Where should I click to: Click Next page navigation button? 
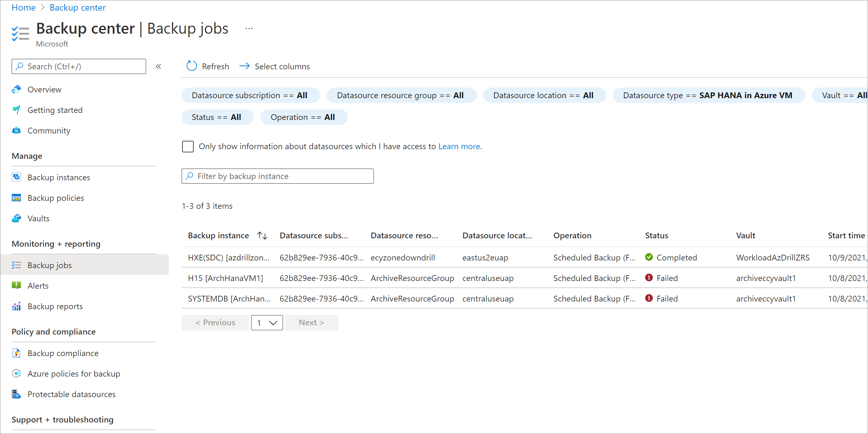312,322
